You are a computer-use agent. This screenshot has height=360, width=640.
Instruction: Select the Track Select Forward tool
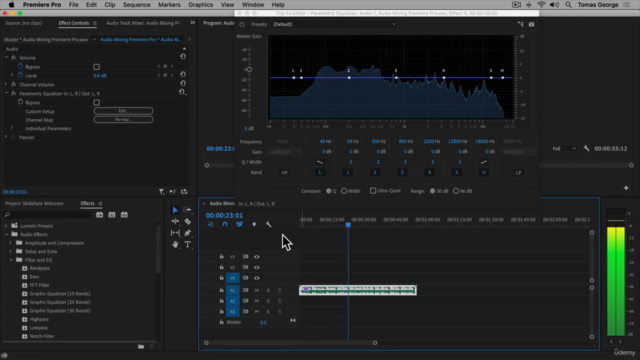tap(187, 210)
